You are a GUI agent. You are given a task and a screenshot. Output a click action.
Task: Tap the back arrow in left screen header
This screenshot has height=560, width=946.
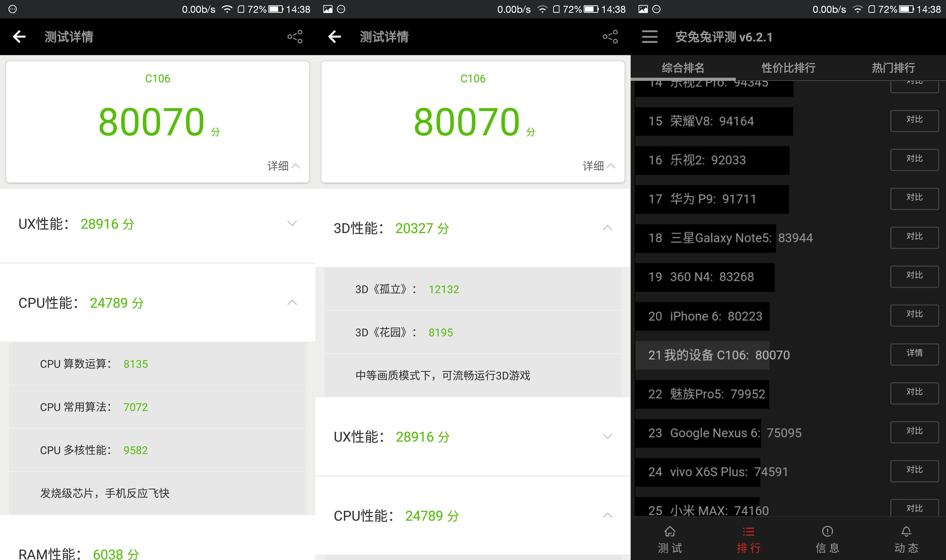[x=19, y=37]
